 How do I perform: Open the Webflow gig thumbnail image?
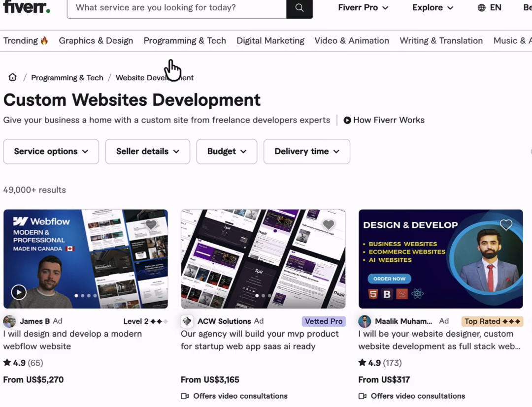click(86, 259)
